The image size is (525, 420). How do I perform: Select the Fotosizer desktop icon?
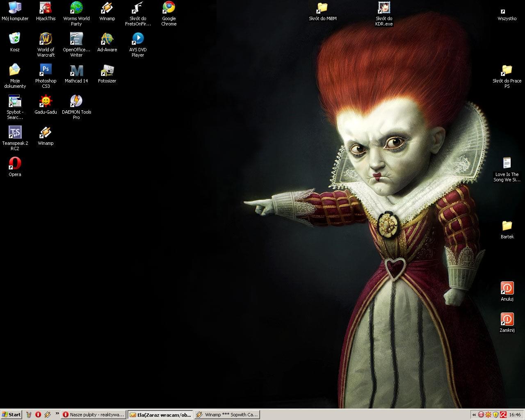107,74
